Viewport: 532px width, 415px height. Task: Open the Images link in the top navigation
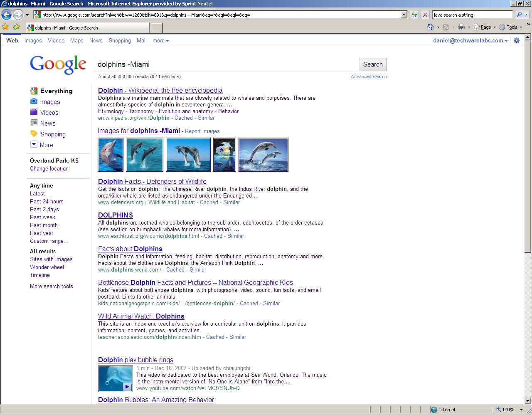point(33,41)
